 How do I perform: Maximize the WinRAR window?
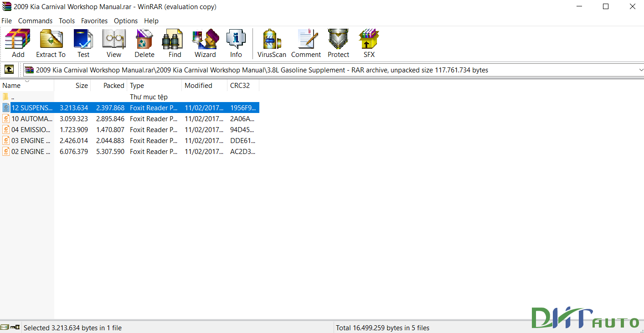(x=606, y=6)
